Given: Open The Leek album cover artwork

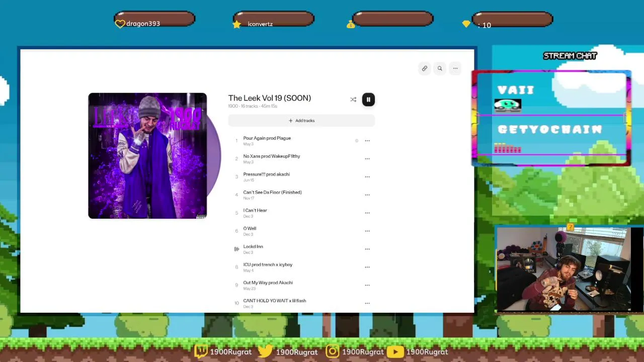Looking at the screenshot, I should pos(147,156).
